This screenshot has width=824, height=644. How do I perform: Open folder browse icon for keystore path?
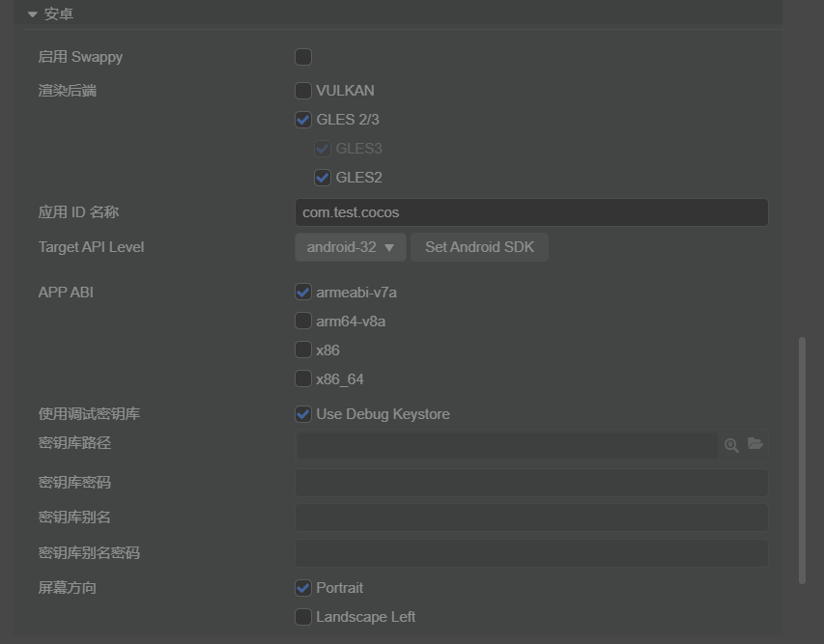point(755,444)
